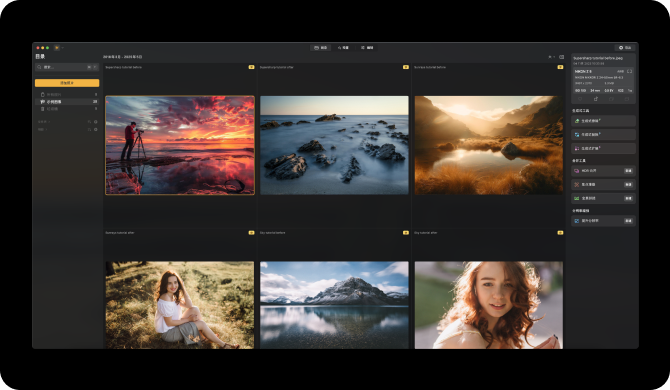The image size is (670, 390).
Task: Open the Trash row in sidebar
Action: click(x=67, y=109)
